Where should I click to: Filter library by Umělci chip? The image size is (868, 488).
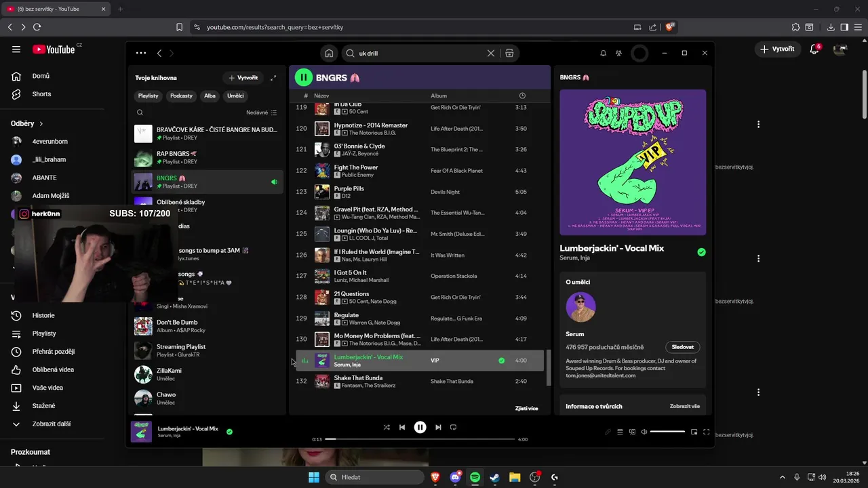click(235, 96)
